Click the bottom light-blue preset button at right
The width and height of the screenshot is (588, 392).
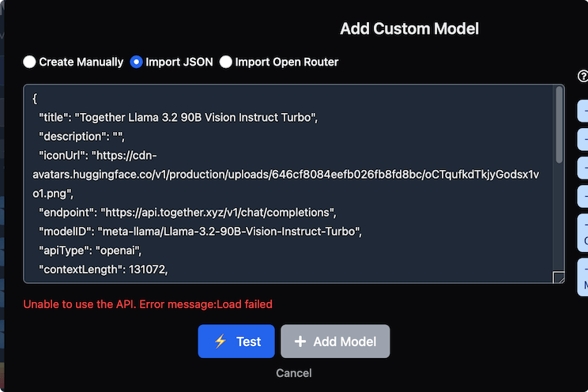[x=582, y=277]
